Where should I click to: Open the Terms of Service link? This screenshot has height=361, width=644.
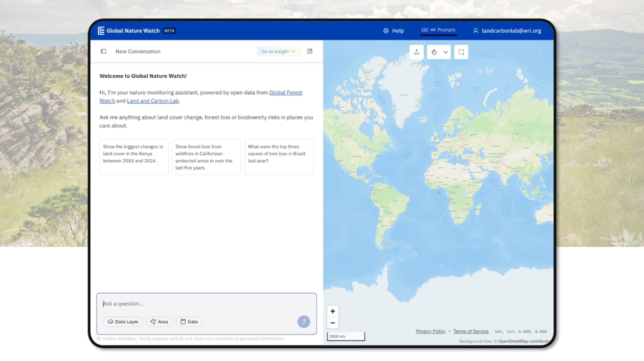pyautogui.click(x=471, y=331)
